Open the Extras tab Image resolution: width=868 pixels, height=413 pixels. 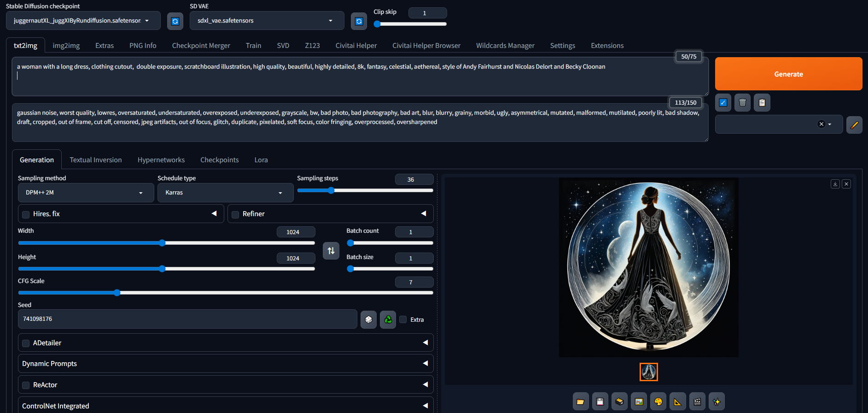click(x=105, y=46)
